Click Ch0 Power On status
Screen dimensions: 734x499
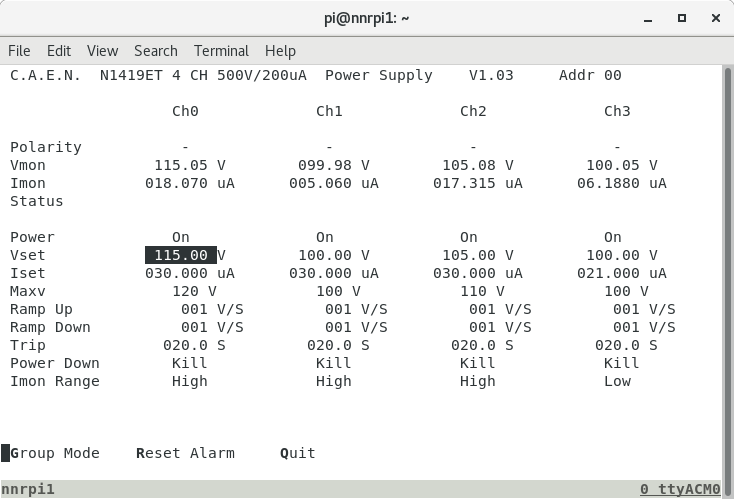pyautogui.click(x=181, y=237)
